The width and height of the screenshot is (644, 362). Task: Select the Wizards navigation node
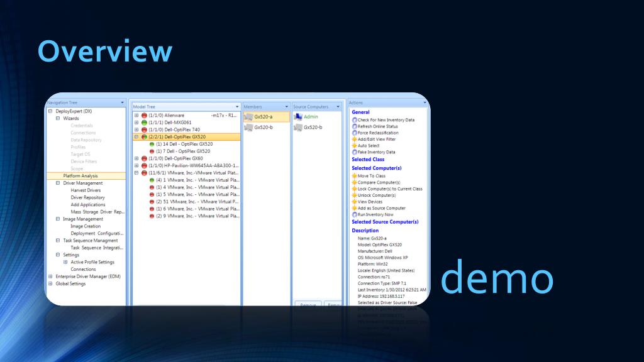coord(71,118)
